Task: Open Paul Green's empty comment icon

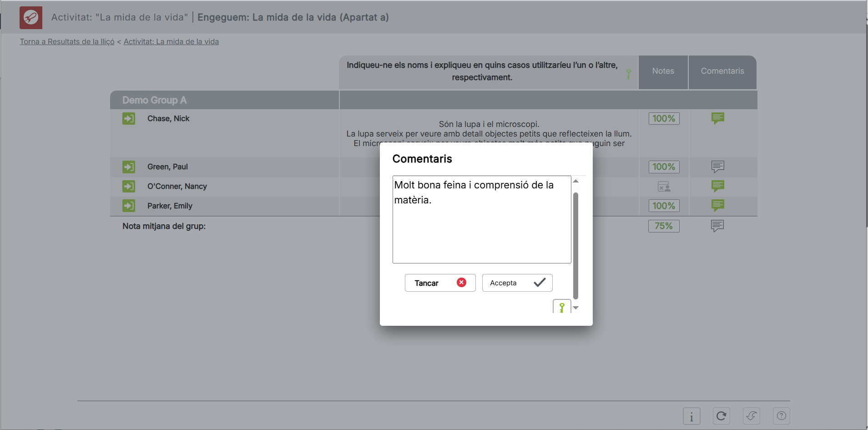Action: point(717,167)
